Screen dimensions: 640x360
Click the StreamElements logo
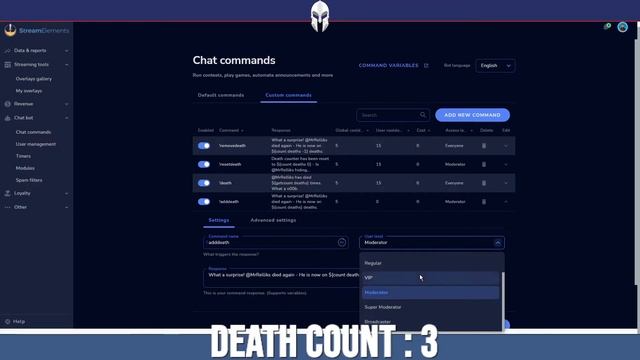36,30
